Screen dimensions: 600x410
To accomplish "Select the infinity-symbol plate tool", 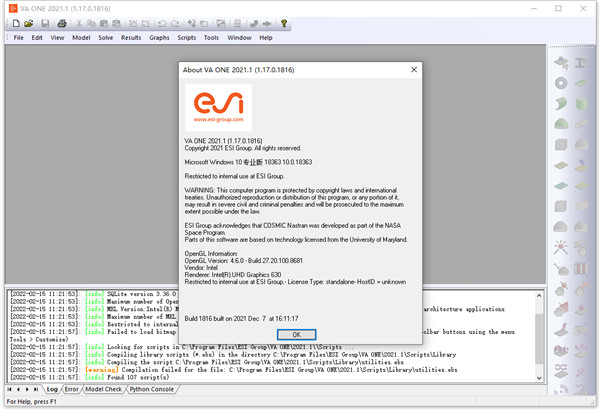I will coord(561,371).
